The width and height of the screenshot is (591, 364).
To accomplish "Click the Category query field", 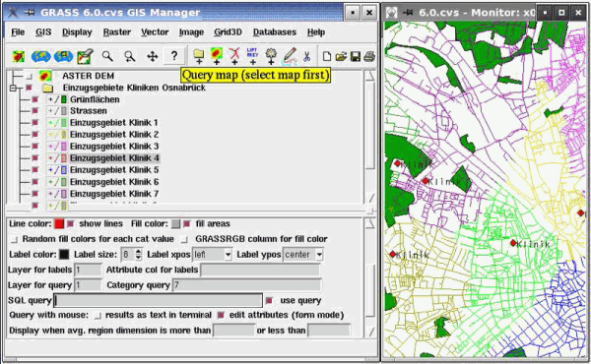I will 247,285.
